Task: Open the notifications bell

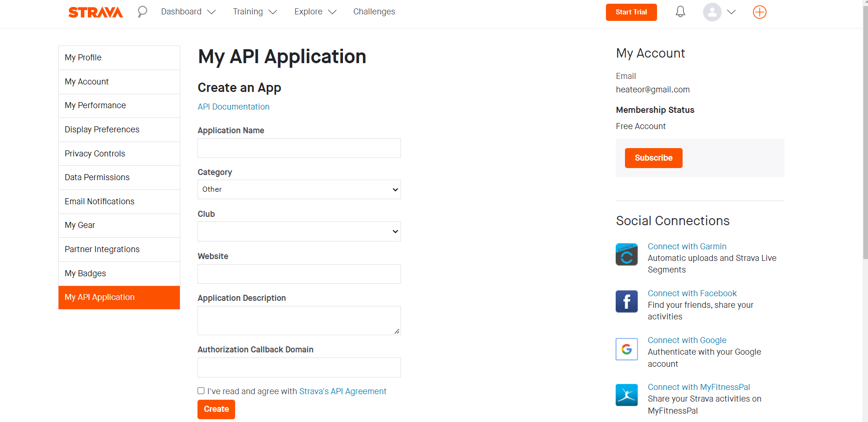Action: point(680,12)
